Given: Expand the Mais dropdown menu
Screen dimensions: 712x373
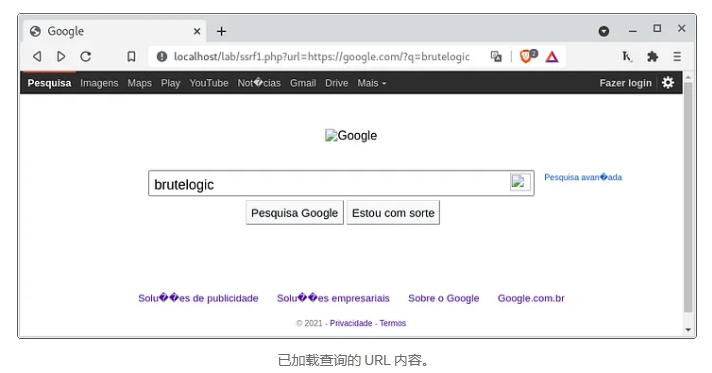Looking at the screenshot, I should 371,83.
